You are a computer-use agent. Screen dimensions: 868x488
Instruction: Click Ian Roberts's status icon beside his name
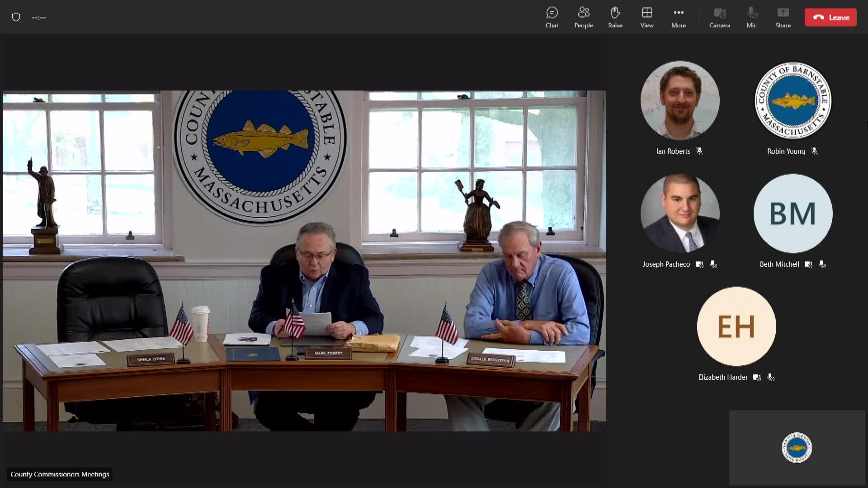click(x=700, y=151)
